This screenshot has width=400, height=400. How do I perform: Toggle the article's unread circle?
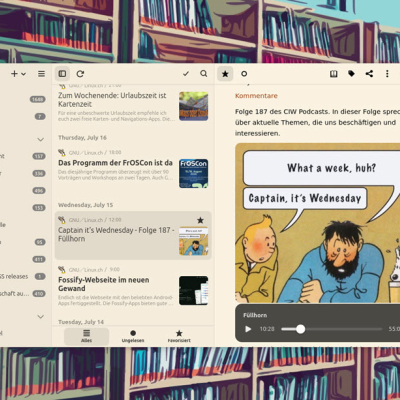[244, 74]
